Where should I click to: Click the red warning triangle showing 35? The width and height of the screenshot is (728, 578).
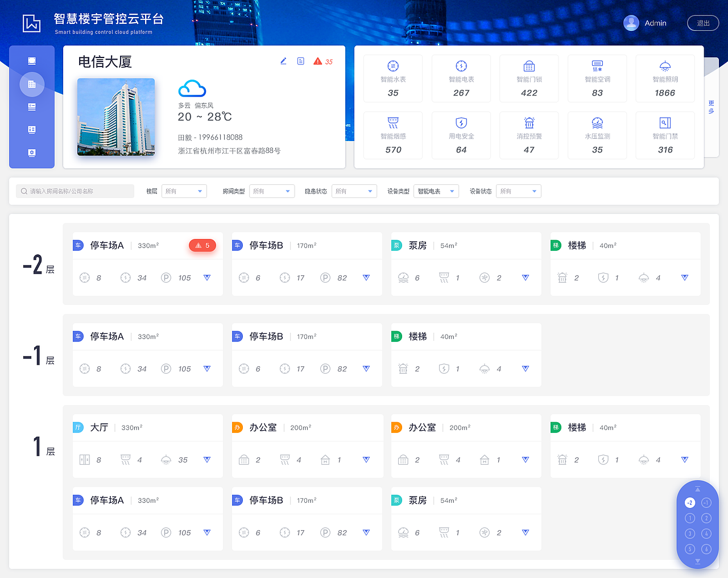pyautogui.click(x=318, y=61)
